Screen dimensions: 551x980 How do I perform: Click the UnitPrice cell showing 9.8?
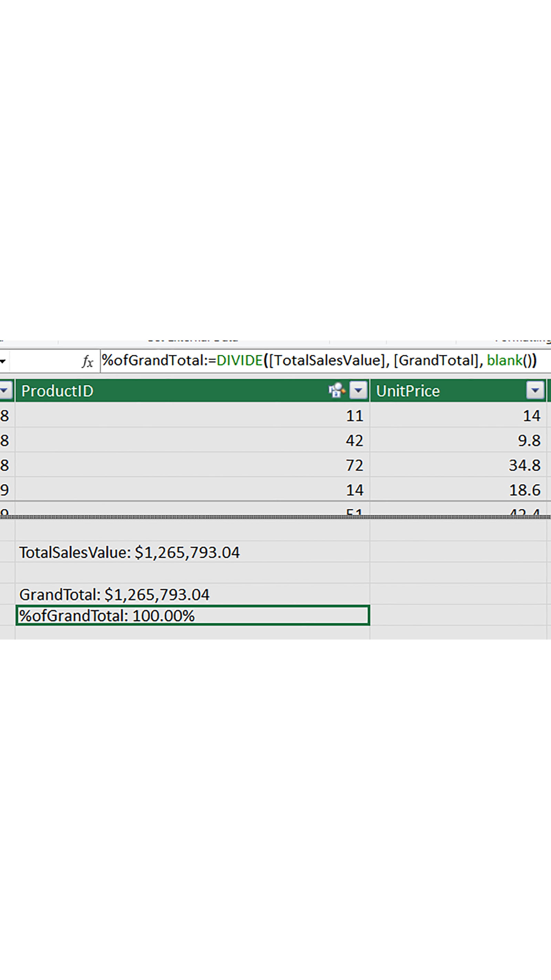pos(458,440)
